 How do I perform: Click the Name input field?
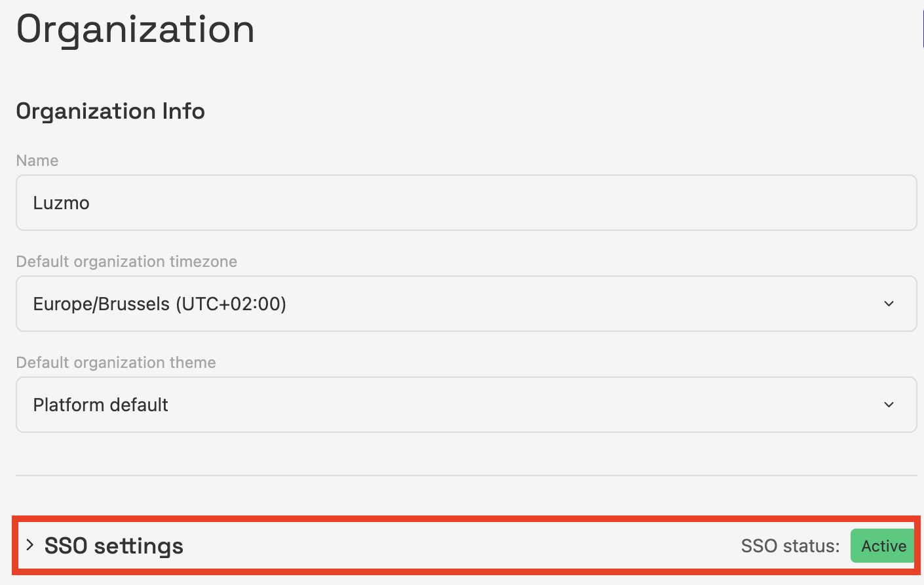pyautogui.click(x=466, y=203)
